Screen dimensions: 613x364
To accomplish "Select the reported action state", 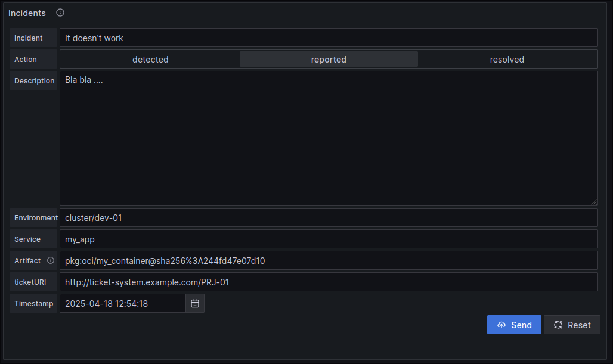I will [x=329, y=59].
